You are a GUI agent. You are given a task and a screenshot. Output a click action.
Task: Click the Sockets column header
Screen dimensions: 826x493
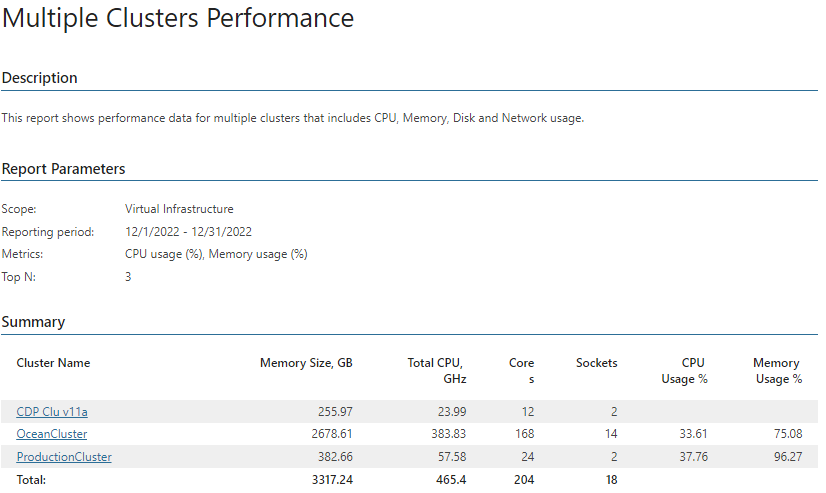pos(596,363)
